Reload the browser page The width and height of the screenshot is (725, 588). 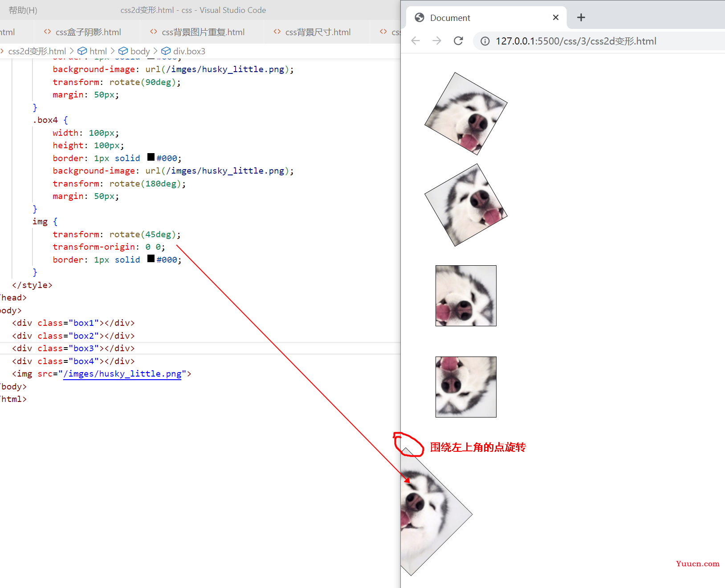458,41
